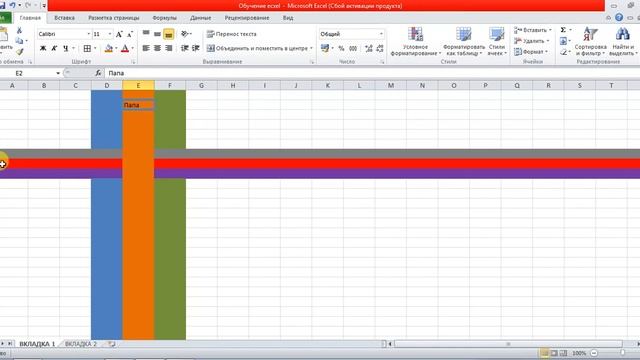Apply comma thousands separator format
This screenshot has height=360, width=640.
[353, 48]
